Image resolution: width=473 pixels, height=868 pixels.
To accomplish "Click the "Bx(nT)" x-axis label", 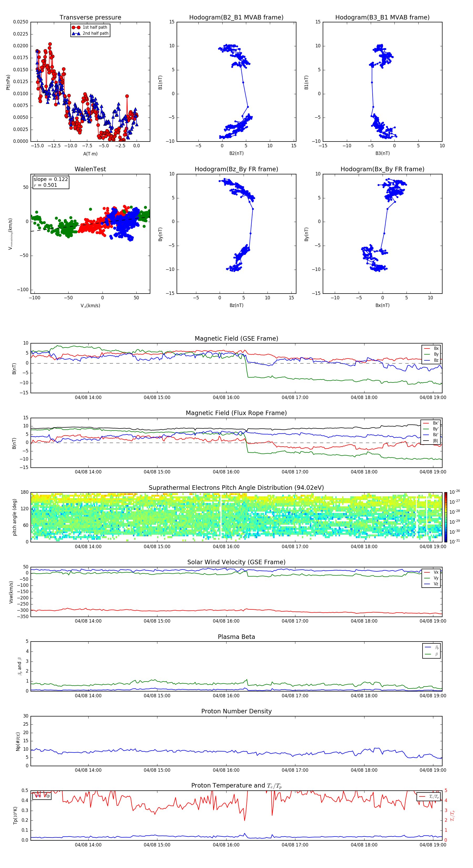I will [x=382, y=305].
